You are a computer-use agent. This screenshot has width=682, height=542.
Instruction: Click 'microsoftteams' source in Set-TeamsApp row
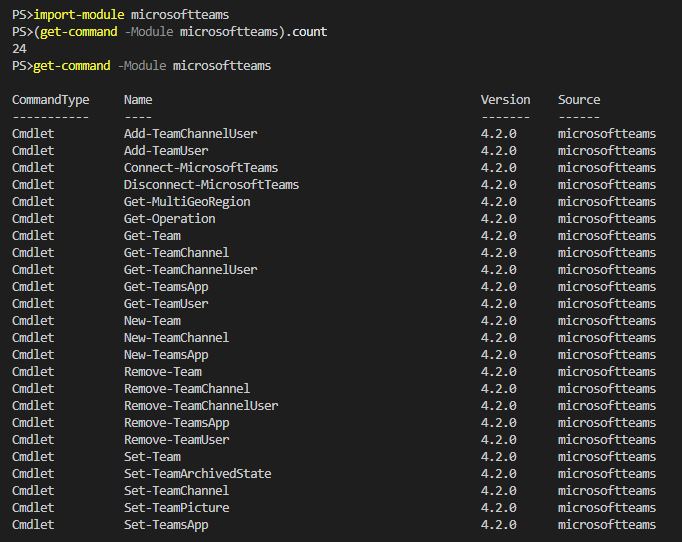pyautogui.click(x=607, y=525)
